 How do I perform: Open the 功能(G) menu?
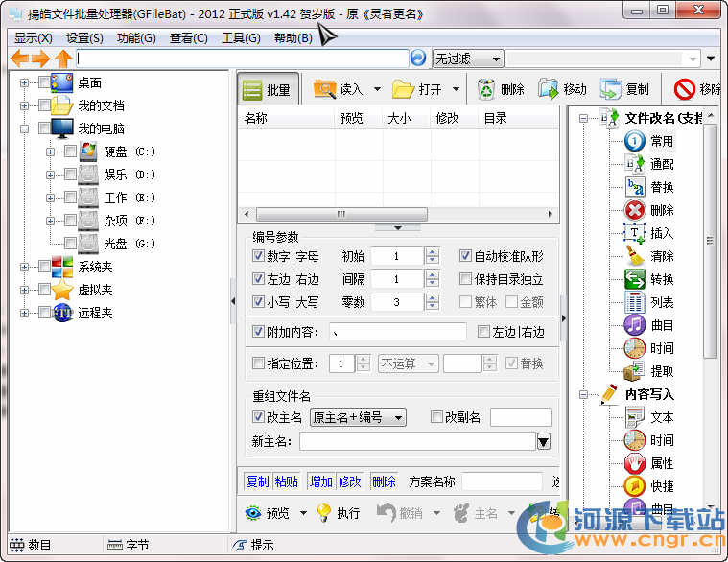(x=136, y=37)
